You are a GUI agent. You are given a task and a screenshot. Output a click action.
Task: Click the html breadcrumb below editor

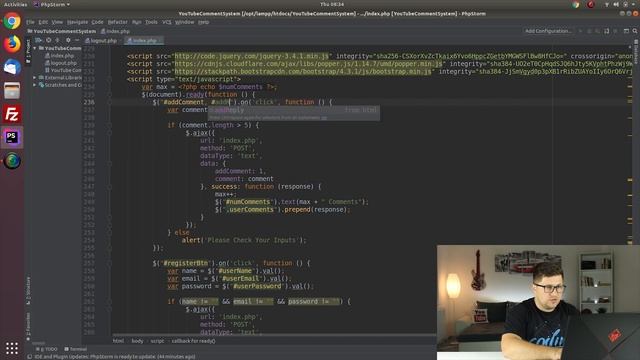click(x=118, y=341)
